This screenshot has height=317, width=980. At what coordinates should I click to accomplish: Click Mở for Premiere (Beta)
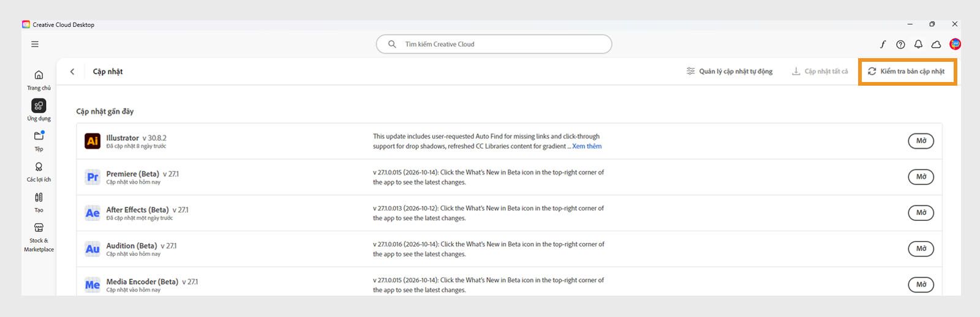coord(921,177)
